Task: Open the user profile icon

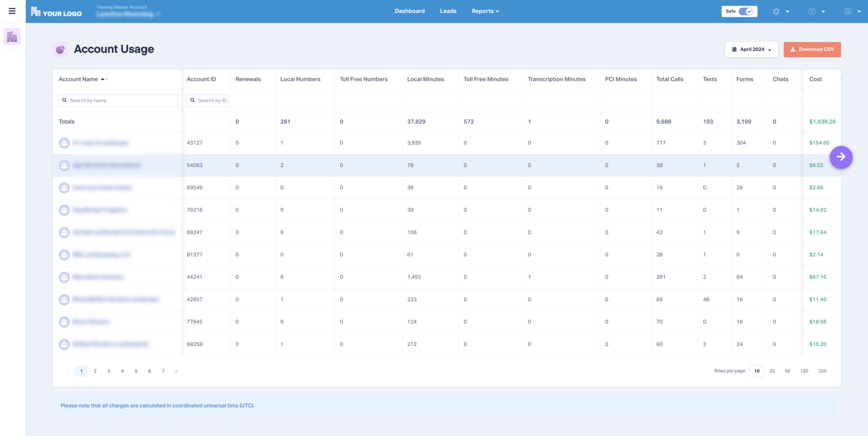Action: [x=847, y=11]
